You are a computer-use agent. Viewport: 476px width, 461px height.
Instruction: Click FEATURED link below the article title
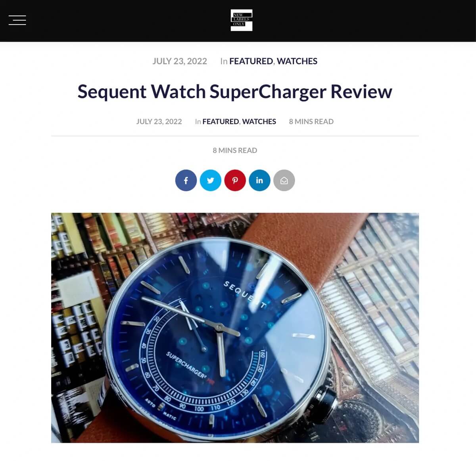(221, 121)
